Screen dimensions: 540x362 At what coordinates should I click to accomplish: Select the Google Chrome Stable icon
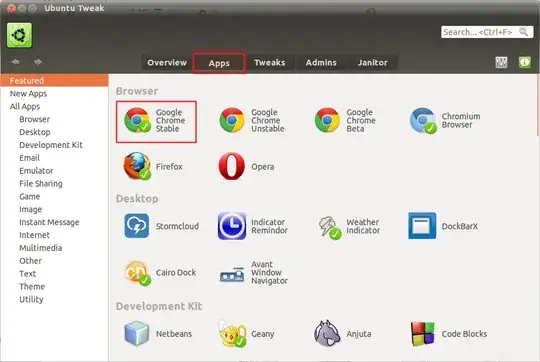pos(137,120)
